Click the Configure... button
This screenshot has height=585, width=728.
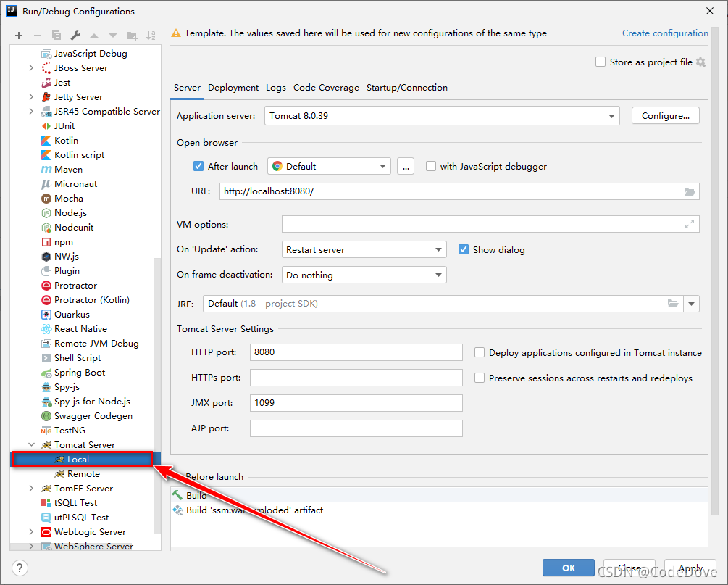(665, 116)
